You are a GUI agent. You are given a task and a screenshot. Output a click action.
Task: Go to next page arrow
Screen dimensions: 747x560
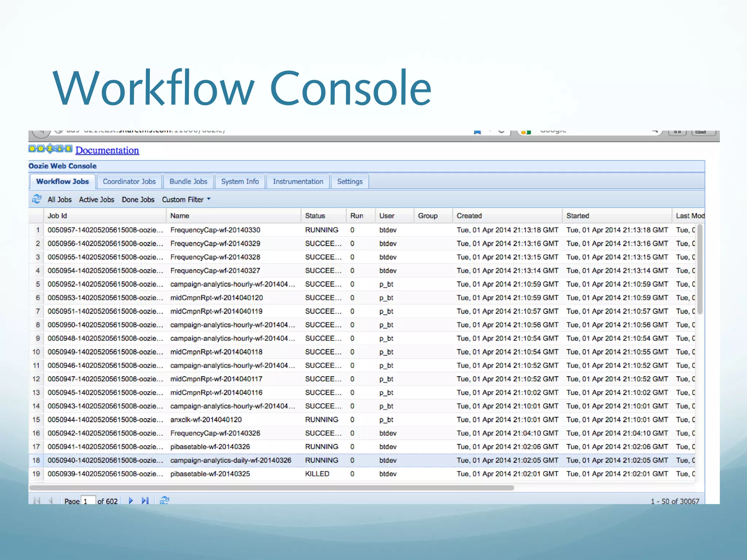point(131,501)
